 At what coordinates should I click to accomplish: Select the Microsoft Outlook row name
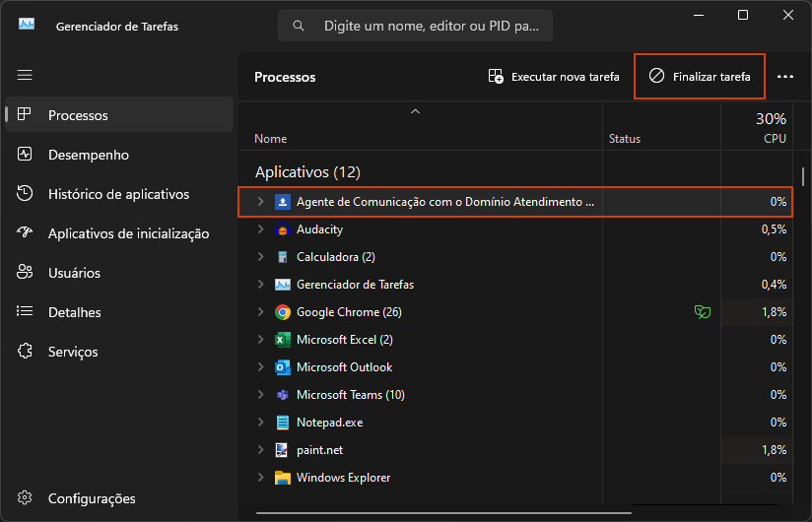[344, 367]
